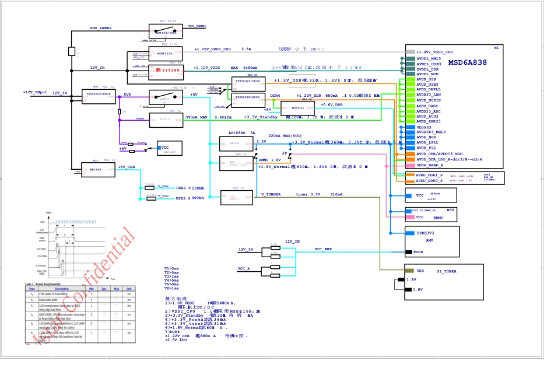The width and height of the screenshot is (554, 392).
Task: Select the TLV1117 standby regulator block
Action: [x=166, y=120]
